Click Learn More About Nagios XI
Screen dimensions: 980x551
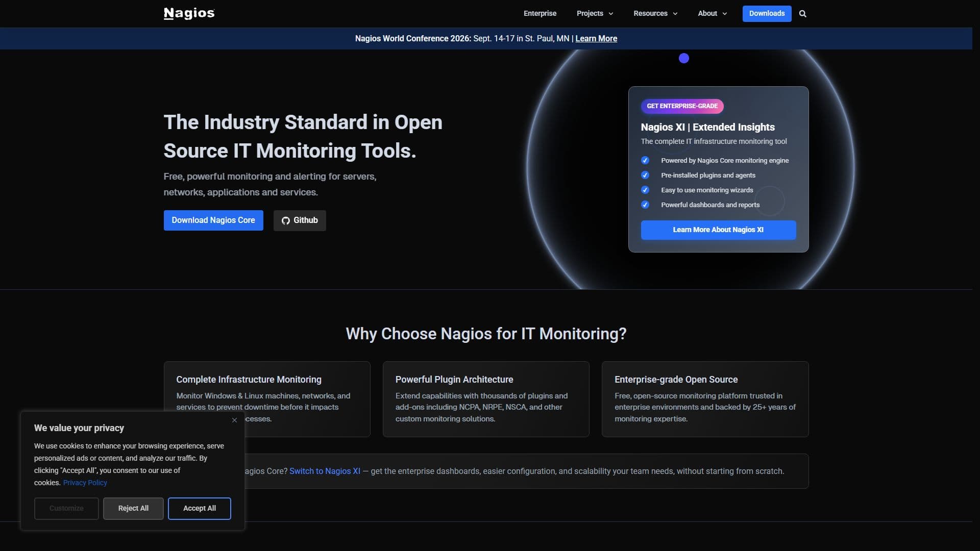click(x=718, y=230)
